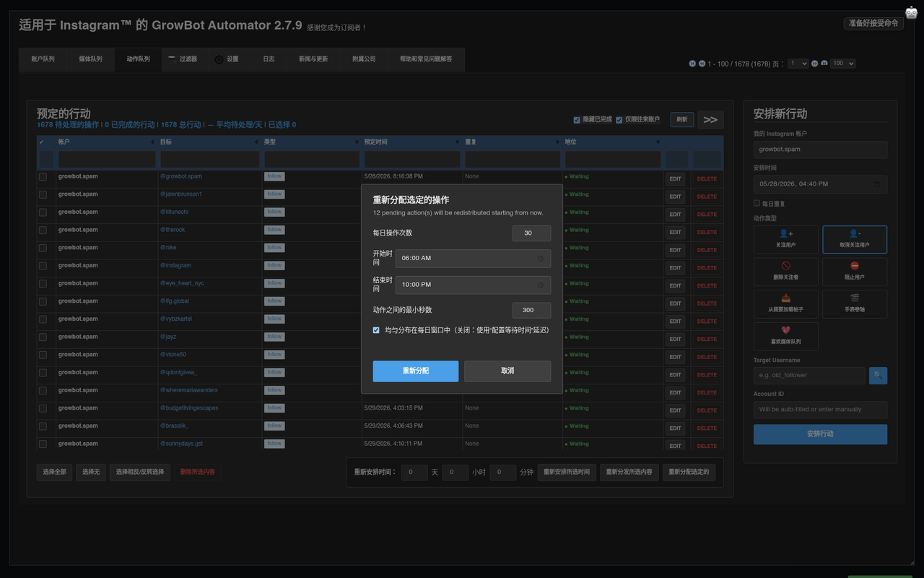Open the clock picker for 开始时间
The image size is (924, 578).
(541, 258)
